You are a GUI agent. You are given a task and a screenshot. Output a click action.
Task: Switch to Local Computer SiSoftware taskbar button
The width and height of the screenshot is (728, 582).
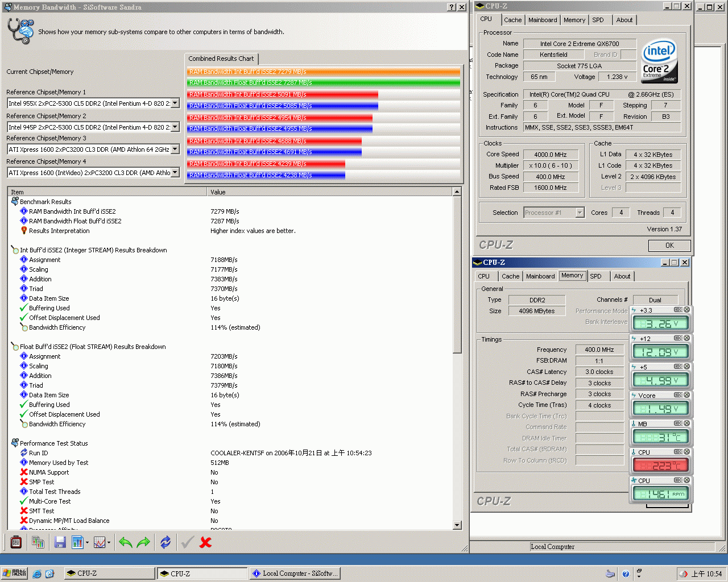295,573
